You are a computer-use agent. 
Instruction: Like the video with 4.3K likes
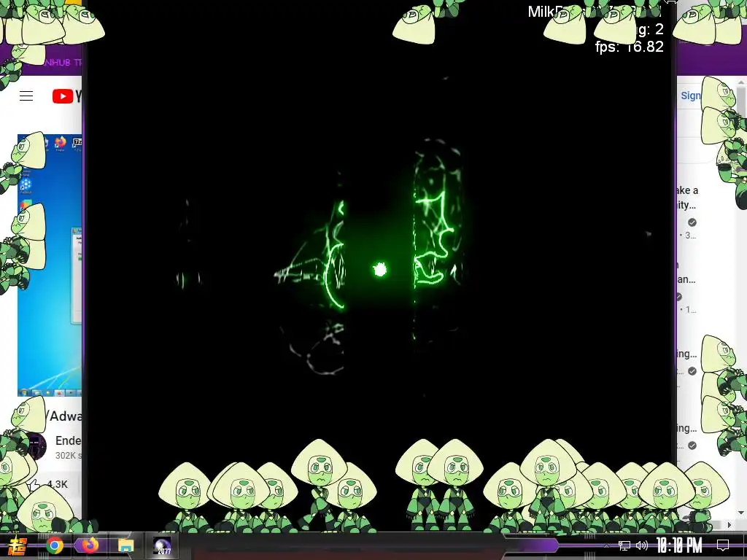(47, 485)
